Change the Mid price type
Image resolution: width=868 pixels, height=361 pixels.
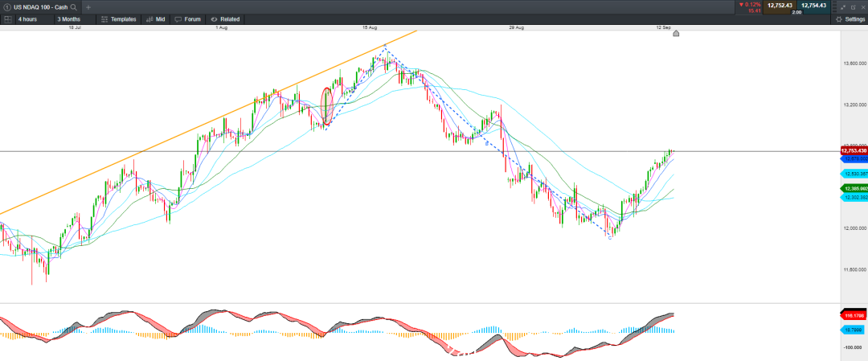tap(156, 18)
